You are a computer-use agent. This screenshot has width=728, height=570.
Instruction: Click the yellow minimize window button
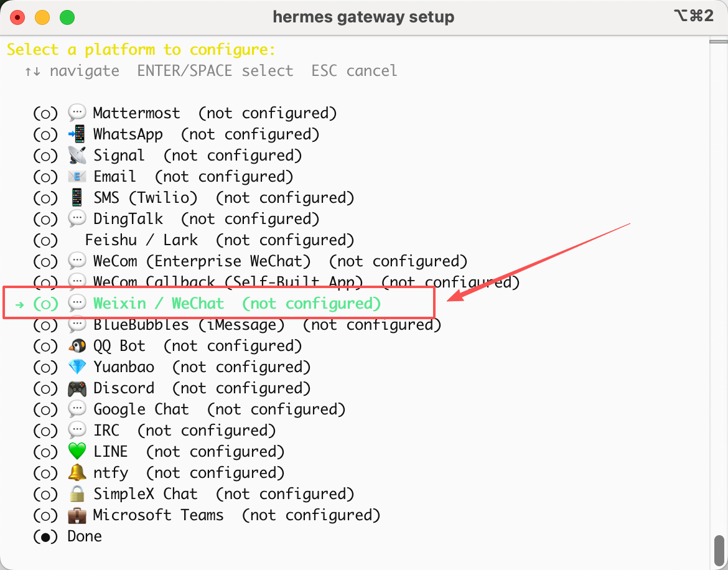tap(42, 17)
